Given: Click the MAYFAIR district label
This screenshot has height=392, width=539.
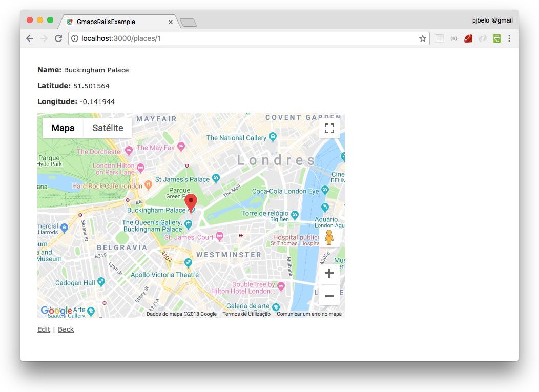Looking at the screenshot, I should (x=156, y=119).
